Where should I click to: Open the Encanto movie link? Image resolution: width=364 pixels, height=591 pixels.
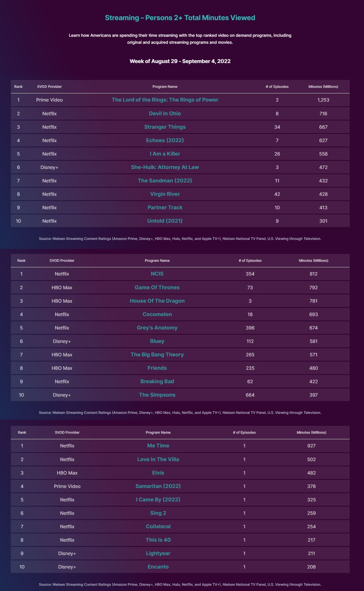click(158, 567)
